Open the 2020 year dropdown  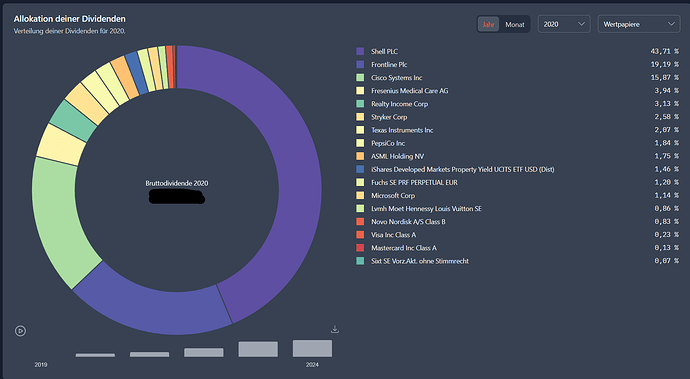(564, 24)
